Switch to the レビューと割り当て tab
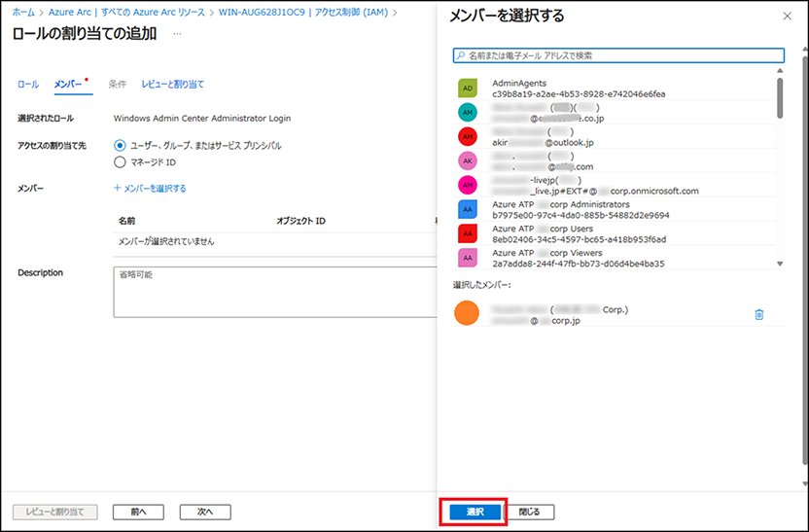 coord(173,84)
